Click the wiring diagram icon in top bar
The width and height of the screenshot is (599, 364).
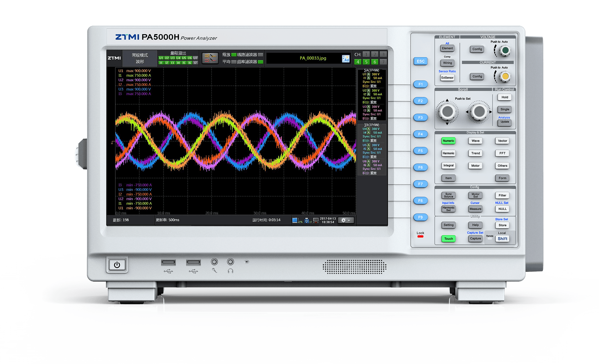pyautogui.click(x=210, y=58)
